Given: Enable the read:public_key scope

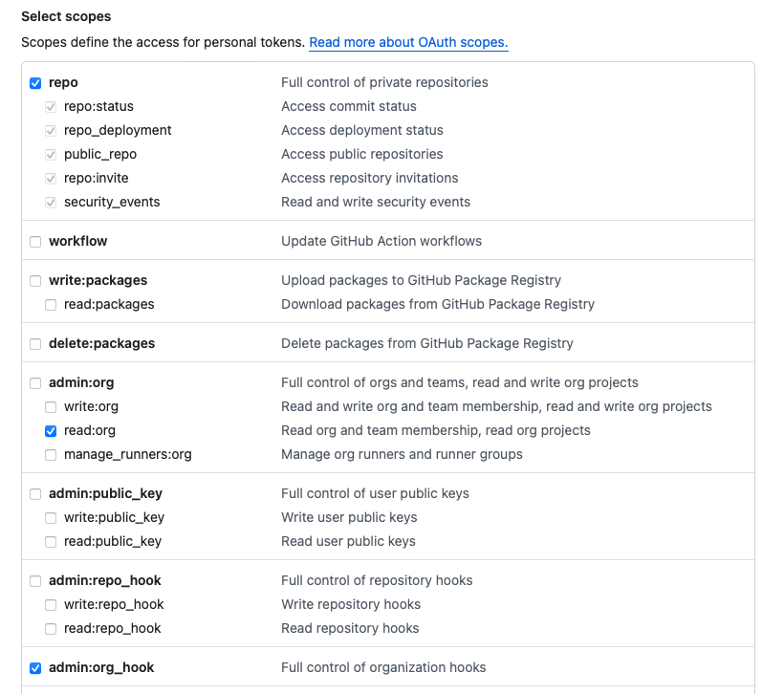Looking at the screenshot, I should coord(51,542).
